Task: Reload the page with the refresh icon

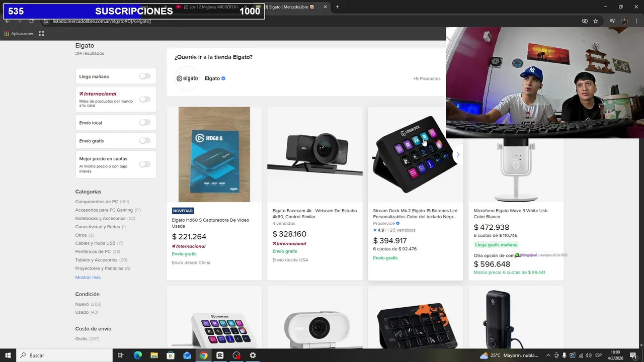Action: coord(31,21)
